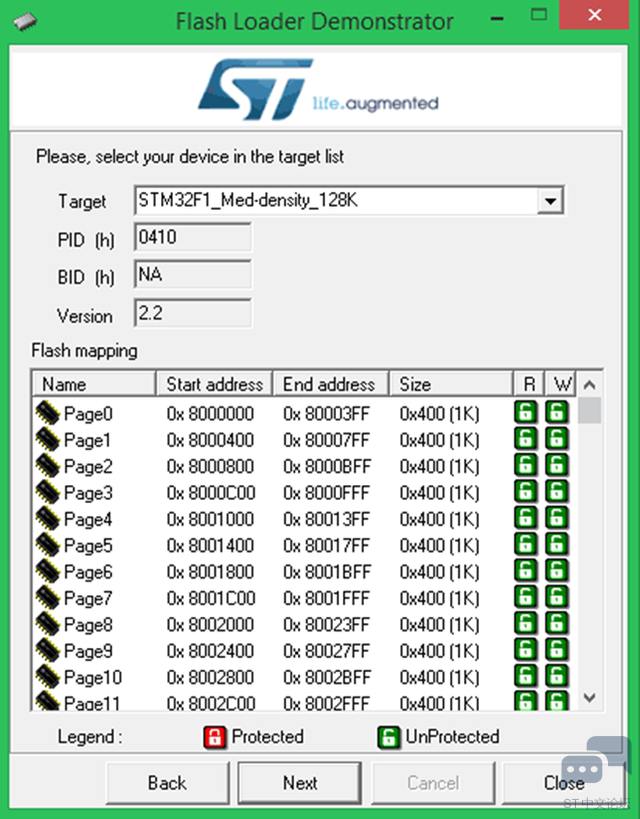
Task: Click the Close button at bottom
Action: click(x=563, y=783)
